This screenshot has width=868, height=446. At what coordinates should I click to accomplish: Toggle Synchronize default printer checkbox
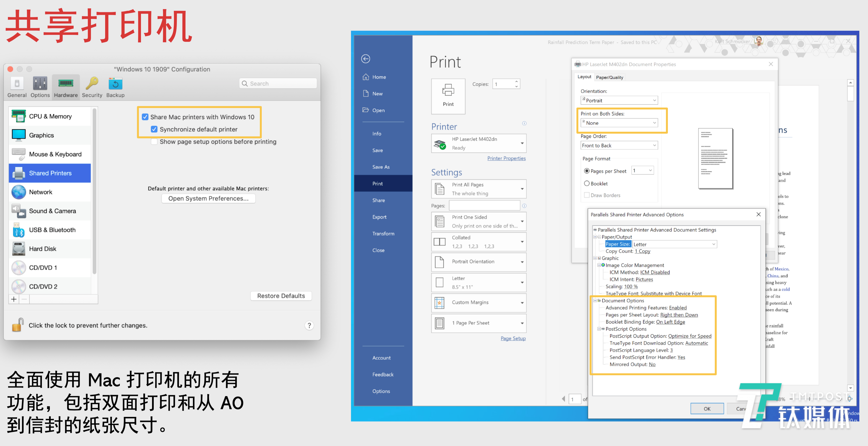[x=154, y=129]
